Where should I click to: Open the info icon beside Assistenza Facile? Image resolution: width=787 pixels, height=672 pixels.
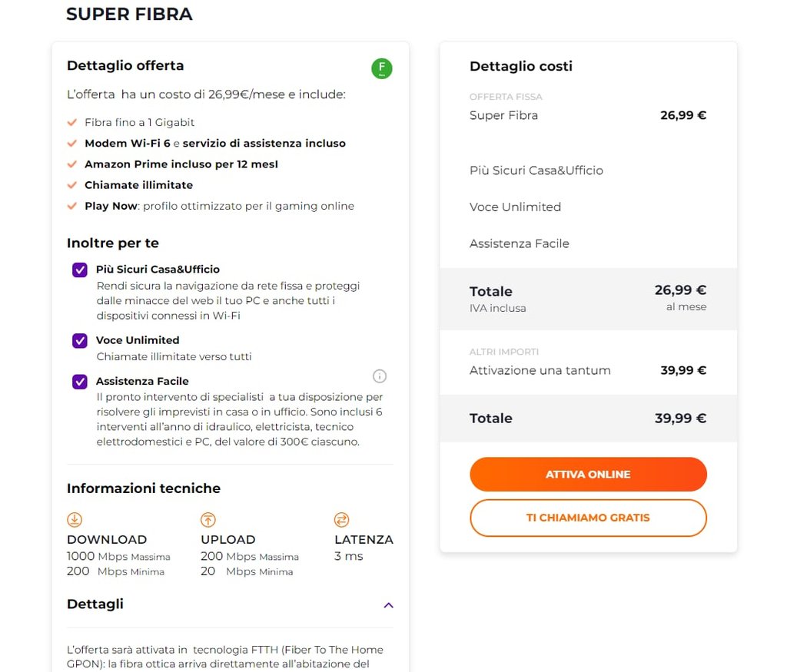tap(380, 376)
